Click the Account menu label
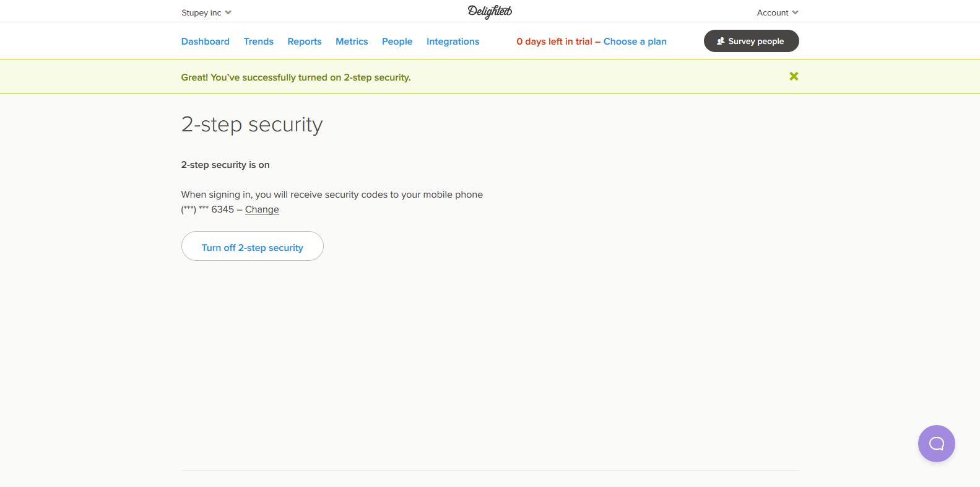 773,12
